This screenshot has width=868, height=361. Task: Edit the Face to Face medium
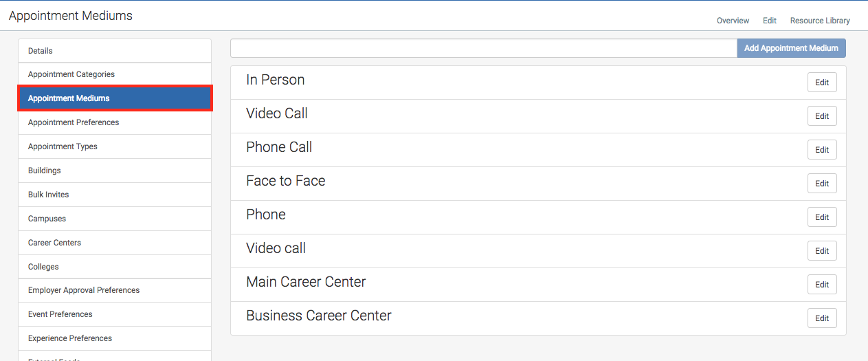click(x=822, y=184)
